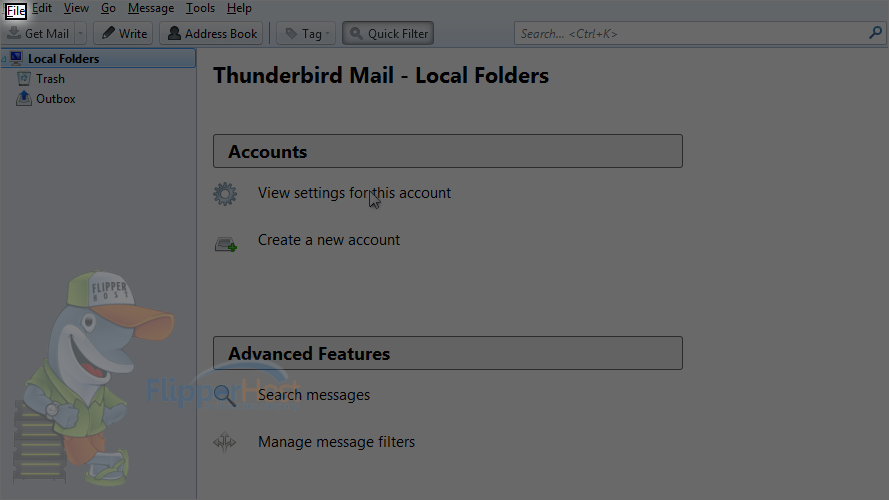
Task: Toggle the Quick Filter button
Action: pyautogui.click(x=388, y=33)
